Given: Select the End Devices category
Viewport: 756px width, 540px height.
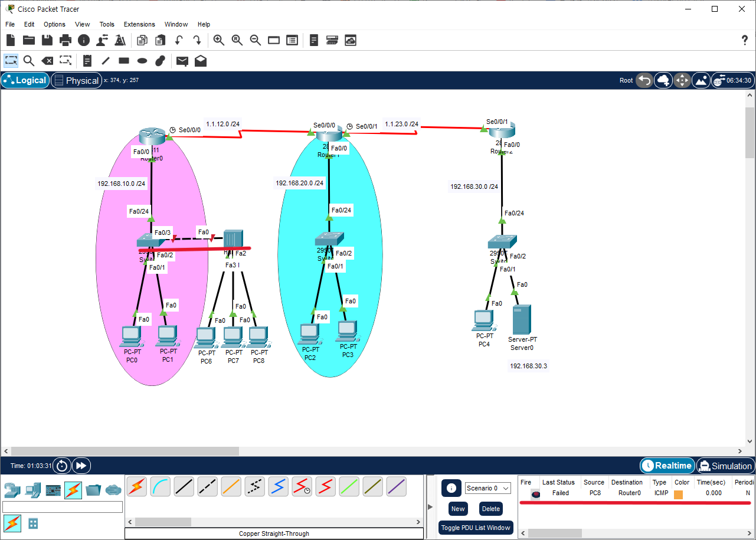Looking at the screenshot, I should pos(33,490).
